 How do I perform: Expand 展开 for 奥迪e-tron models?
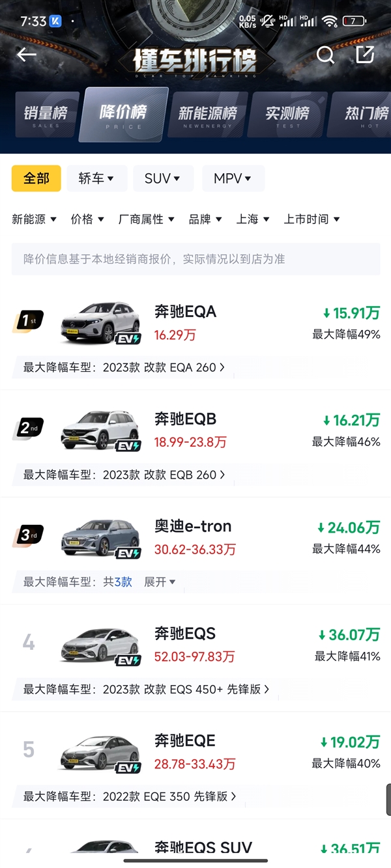(x=160, y=582)
